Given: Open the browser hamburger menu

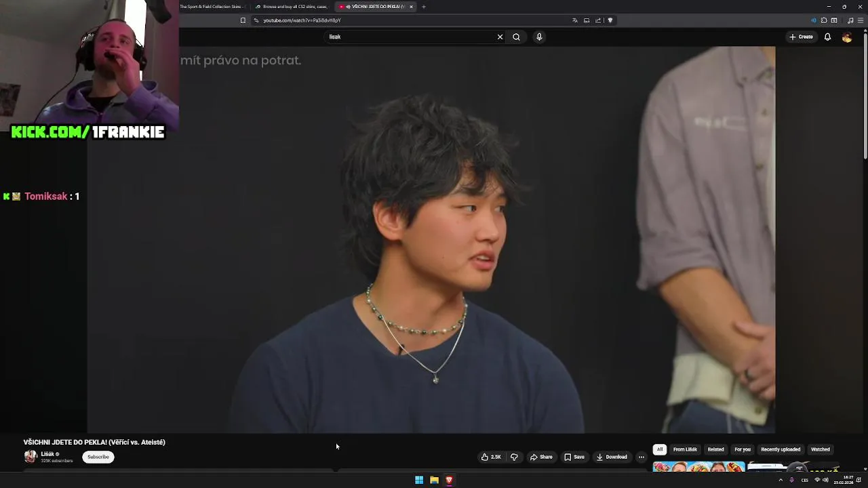Looking at the screenshot, I should (861, 20).
